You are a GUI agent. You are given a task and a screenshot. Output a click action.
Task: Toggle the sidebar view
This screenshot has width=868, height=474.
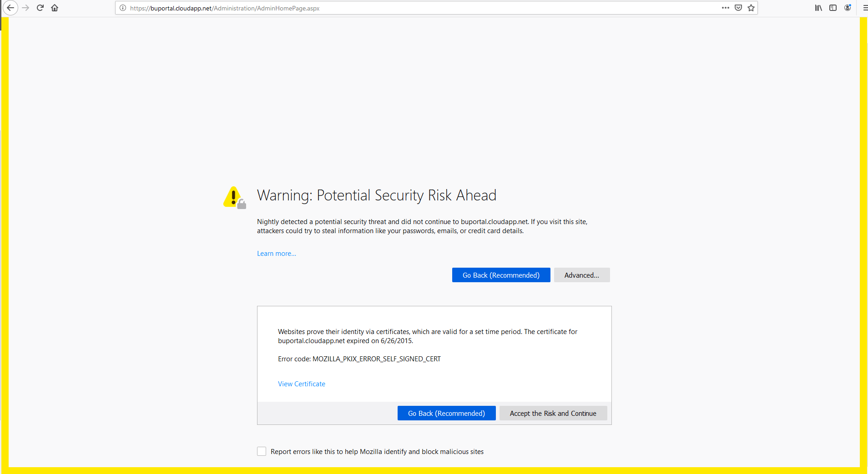coord(833,8)
